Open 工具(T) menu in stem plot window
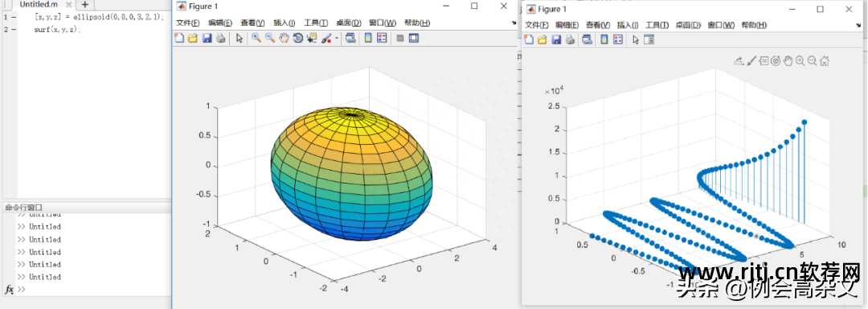This screenshot has width=868, height=309. tap(657, 25)
